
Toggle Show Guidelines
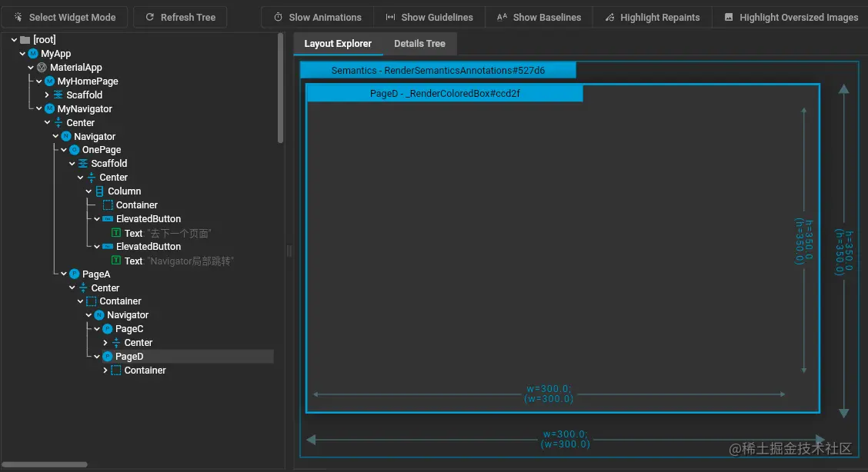[429, 17]
